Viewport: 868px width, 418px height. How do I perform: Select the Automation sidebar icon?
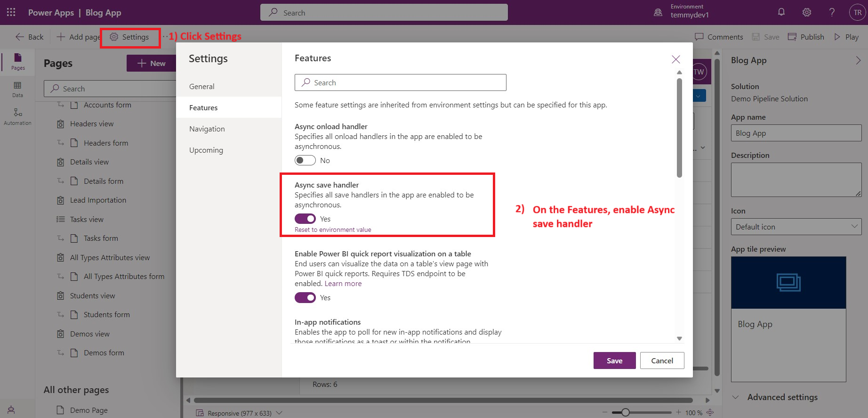[18, 116]
